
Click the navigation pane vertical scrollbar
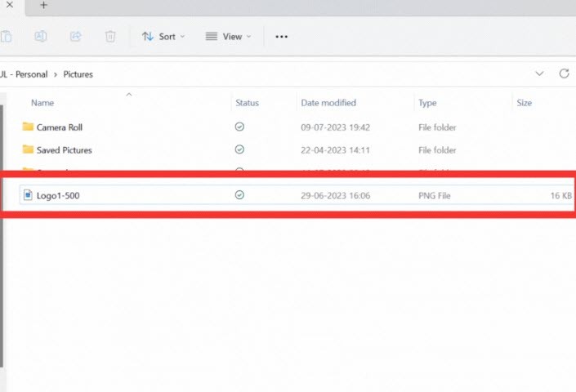tap(2, 235)
